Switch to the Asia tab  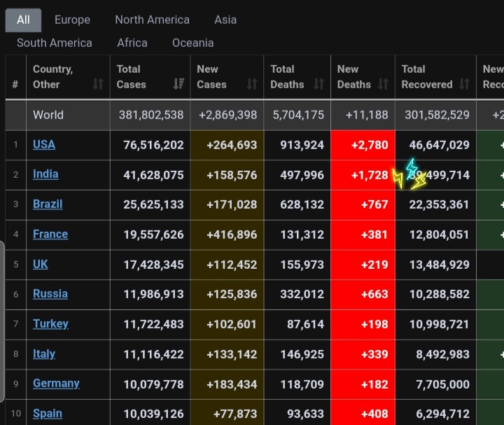point(225,20)
